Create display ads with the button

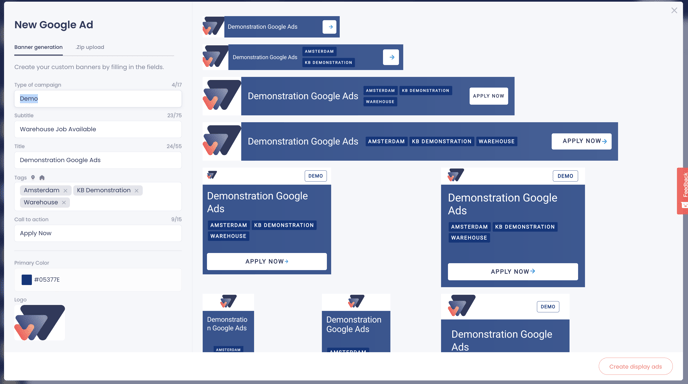tap(635, 366)
